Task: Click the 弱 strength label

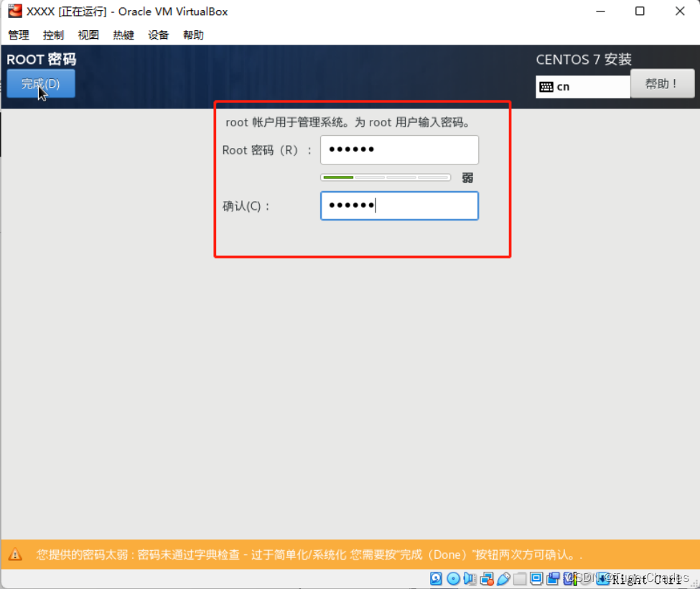Action: click(467, 177)
